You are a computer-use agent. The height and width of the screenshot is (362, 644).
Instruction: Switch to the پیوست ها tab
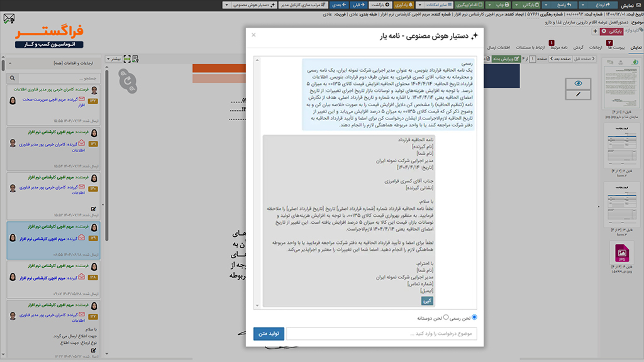pos(616,46)
